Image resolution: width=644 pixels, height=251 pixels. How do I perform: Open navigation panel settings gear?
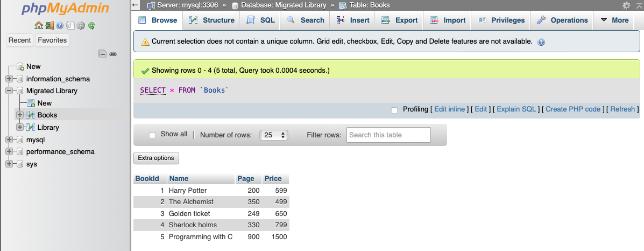point(81,25)
